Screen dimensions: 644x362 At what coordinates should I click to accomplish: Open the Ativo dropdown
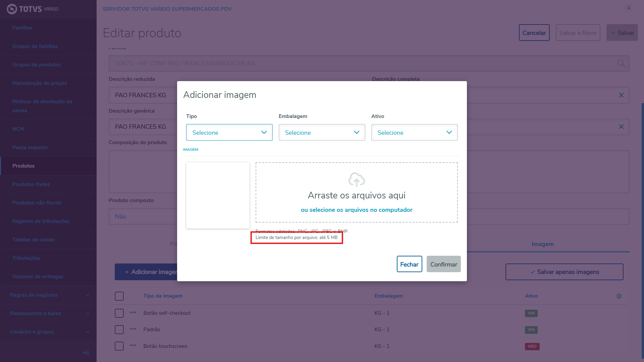(x=414, y=132)
